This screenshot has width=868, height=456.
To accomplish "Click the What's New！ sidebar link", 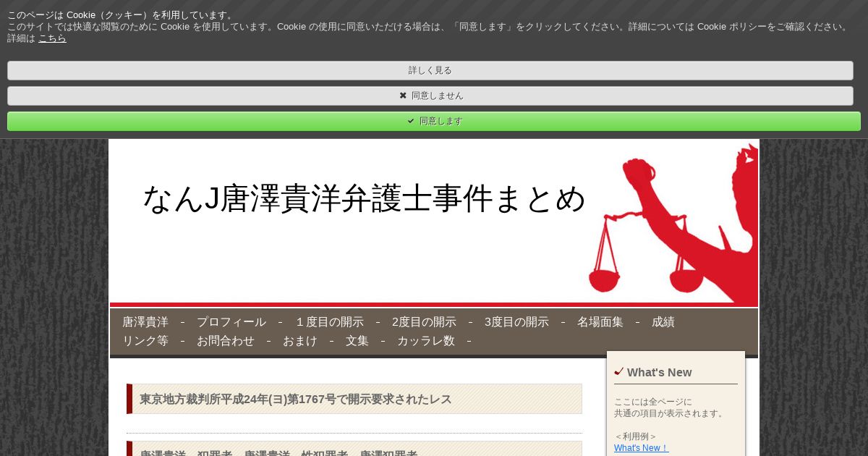I will point(642,448).
